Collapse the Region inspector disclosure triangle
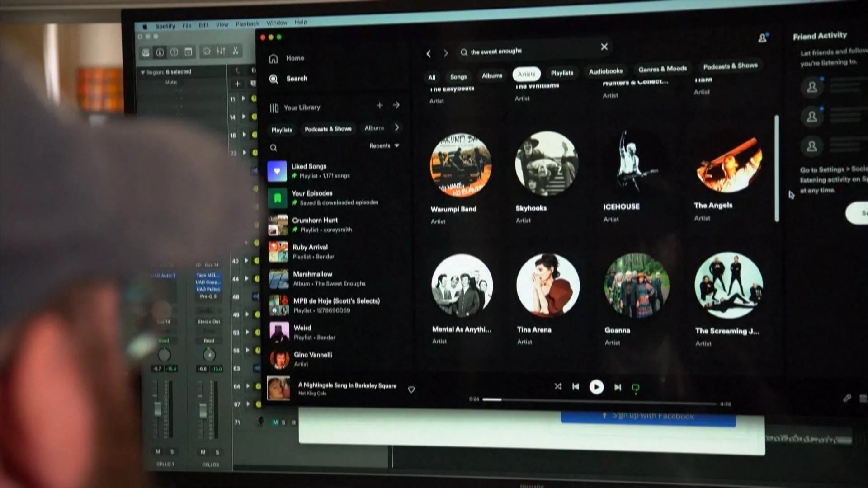This screenshot has height=488, width=868. pyautogui.click(x=142, y=72)
